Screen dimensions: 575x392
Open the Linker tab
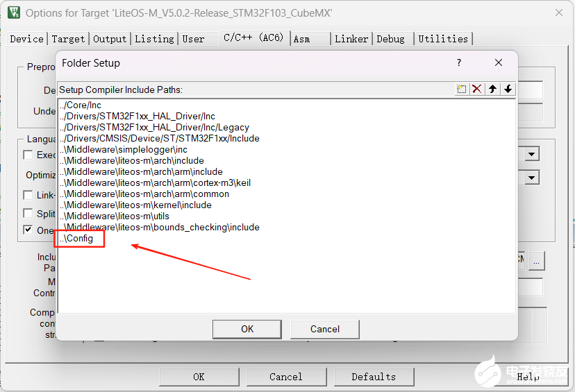tap(351, 39)
